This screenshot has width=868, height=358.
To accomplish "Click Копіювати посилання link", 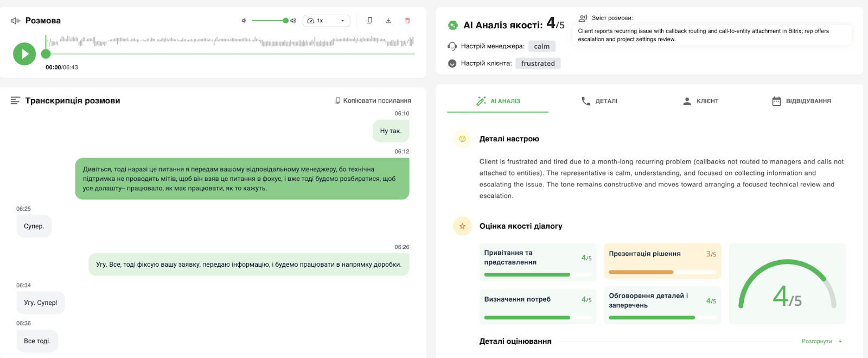I will click(373, 101).
